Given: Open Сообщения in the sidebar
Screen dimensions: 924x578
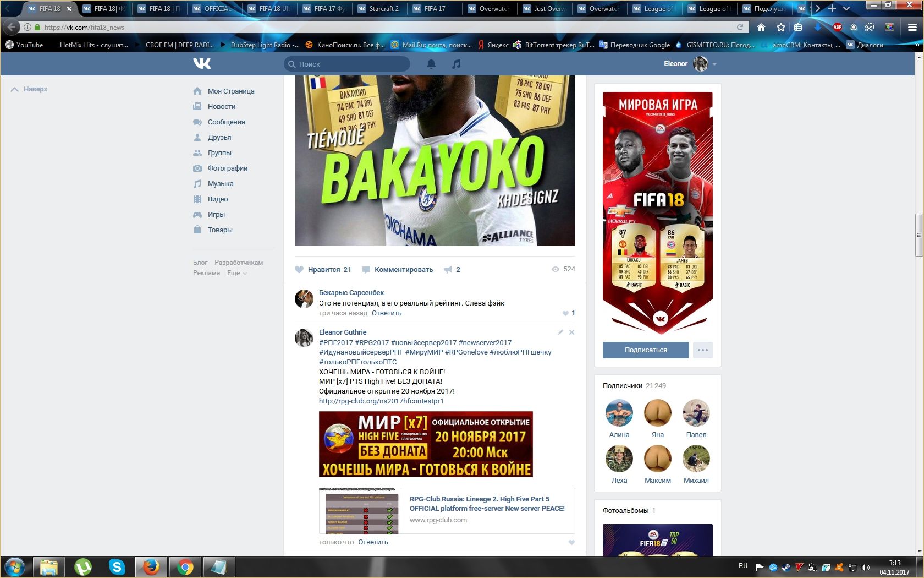Looking at the screenshot, I should pyautogui.click(x=219, y=122).
